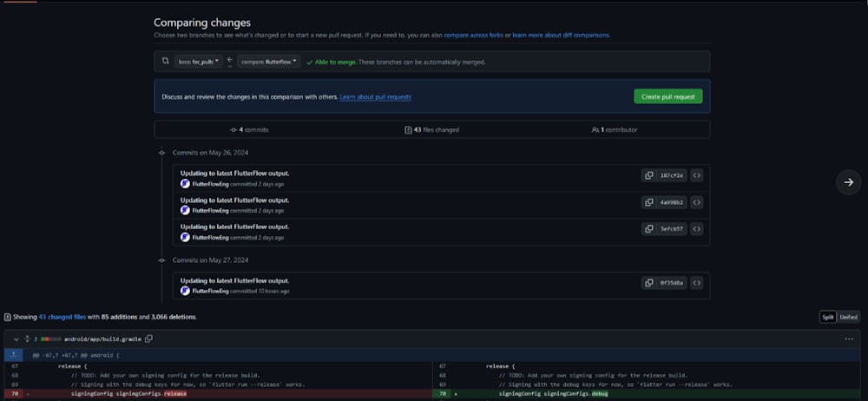Go to next image with right arrow button

pos(849,181)
